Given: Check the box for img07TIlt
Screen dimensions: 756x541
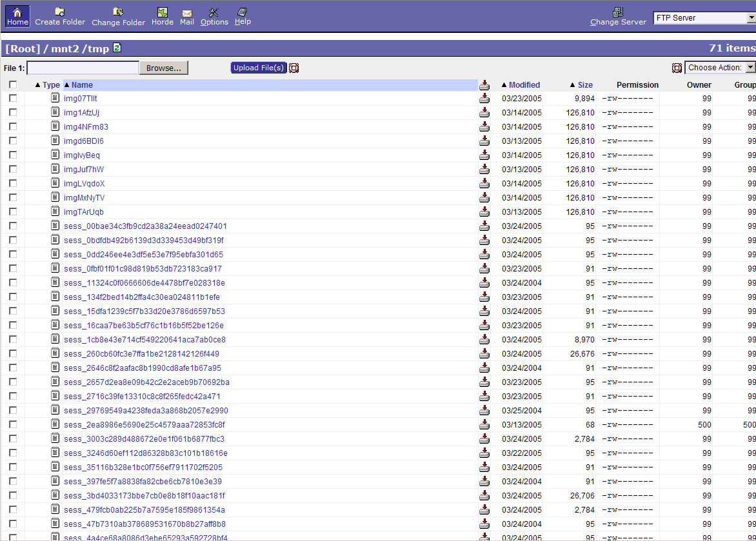Looking at the screenshot, I should [x=13, y=98].
